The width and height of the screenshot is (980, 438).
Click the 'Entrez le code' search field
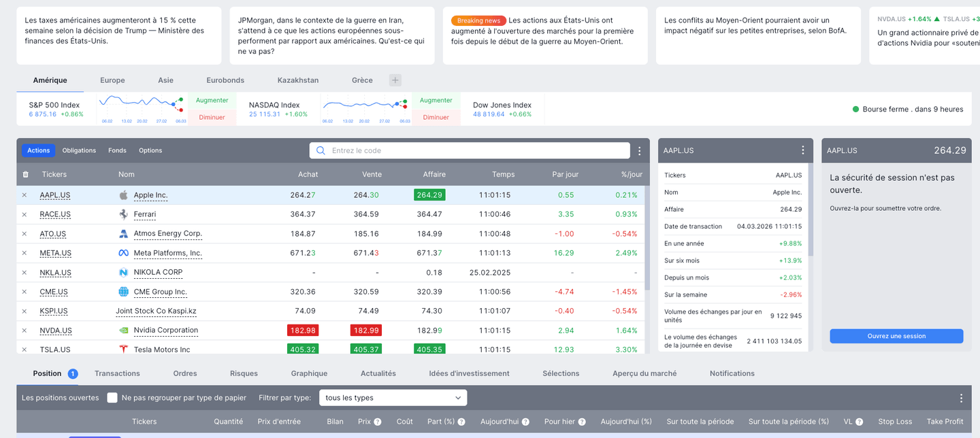(408, 150)
